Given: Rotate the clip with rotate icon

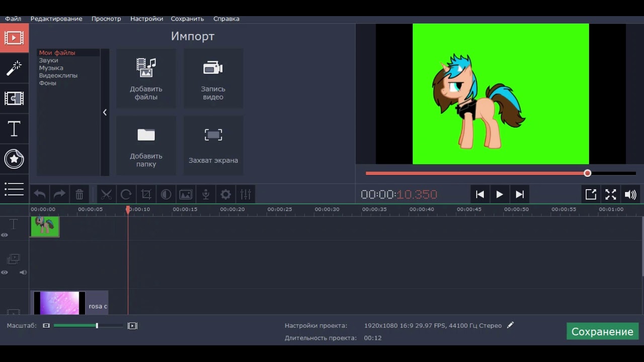Looking at the screenshot, I should (126, 194).
